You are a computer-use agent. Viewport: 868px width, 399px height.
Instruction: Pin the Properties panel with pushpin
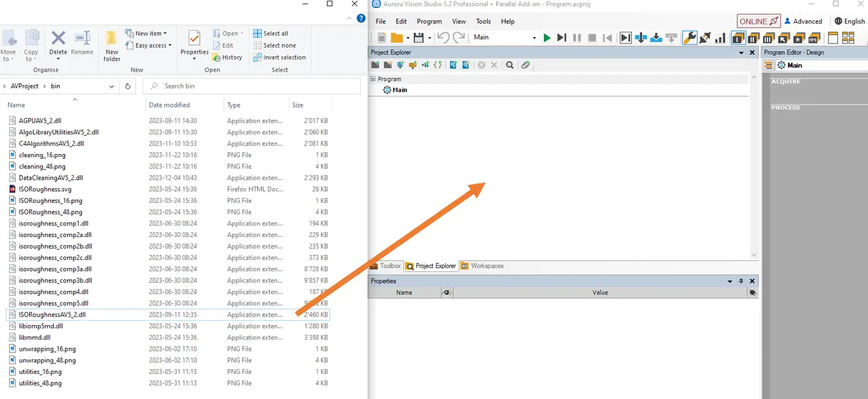741,281
